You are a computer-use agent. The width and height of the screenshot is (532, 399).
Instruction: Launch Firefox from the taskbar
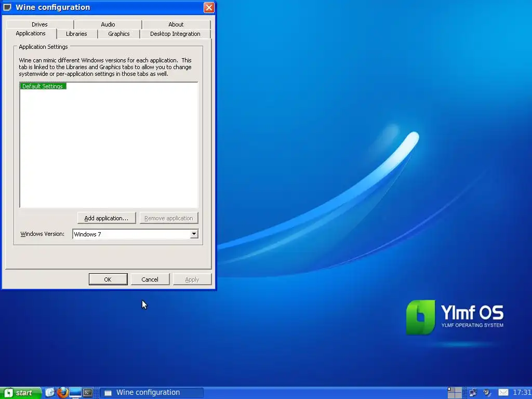(x=62, y=393)
